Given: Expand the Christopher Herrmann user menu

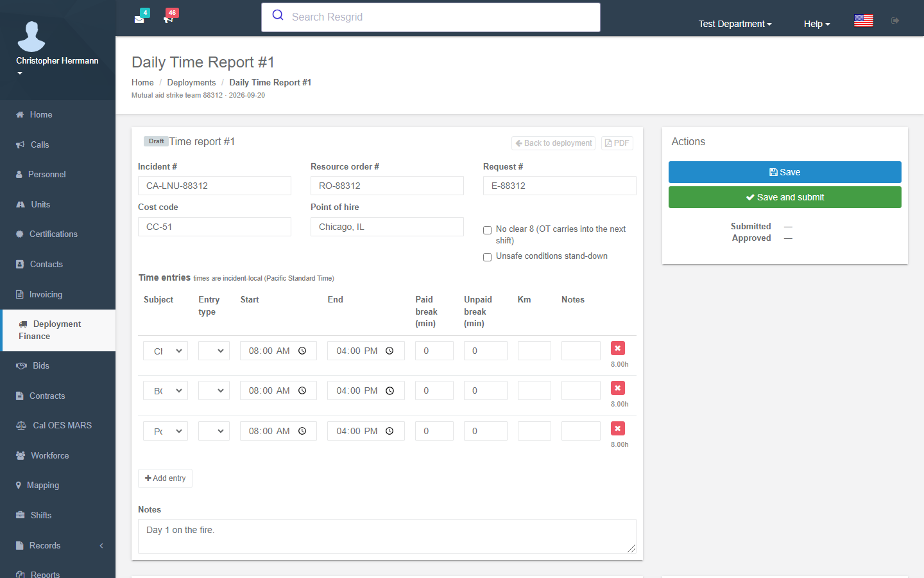Looking at the screenshot, I should 57,66.
